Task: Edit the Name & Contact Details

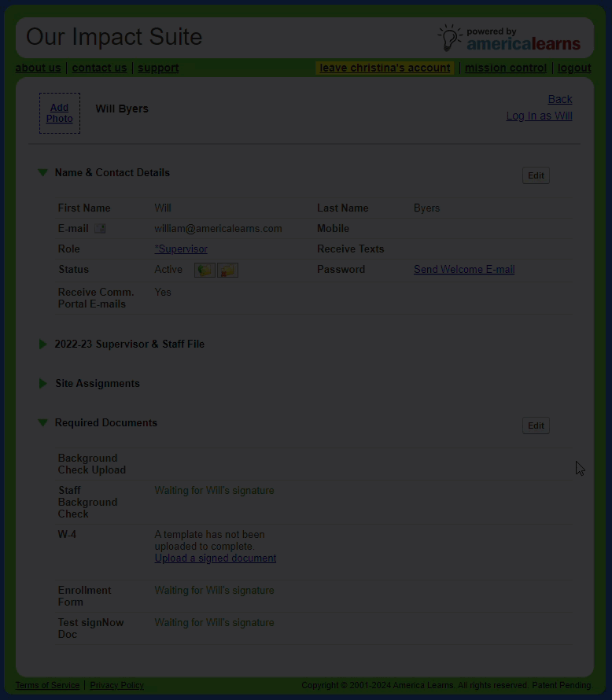Action: 536,175
